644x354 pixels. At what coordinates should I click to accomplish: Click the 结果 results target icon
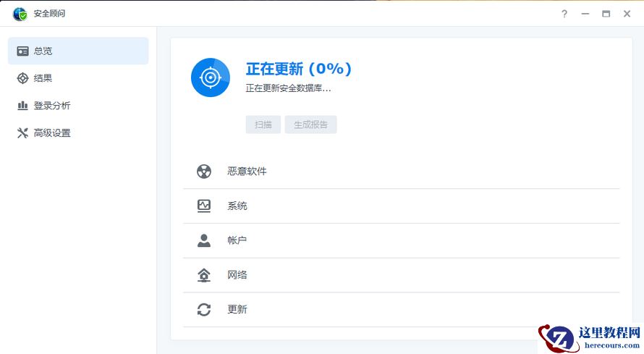pos(22,78)
